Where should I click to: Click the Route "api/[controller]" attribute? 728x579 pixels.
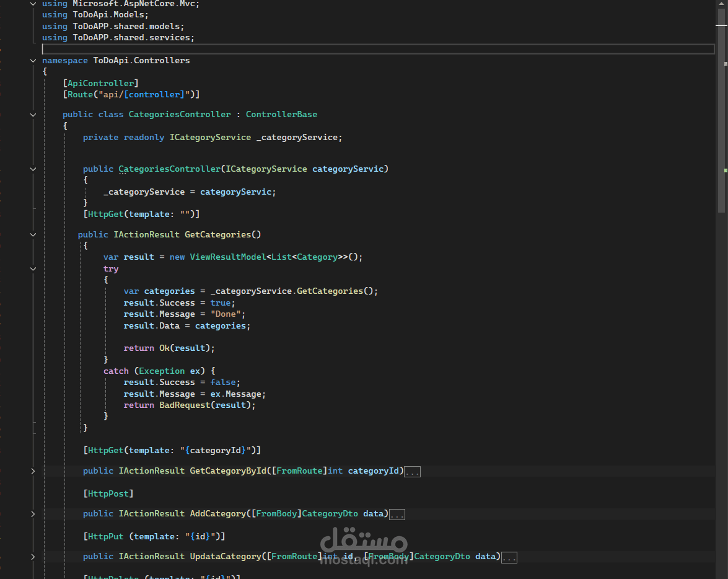click(131, 94)
